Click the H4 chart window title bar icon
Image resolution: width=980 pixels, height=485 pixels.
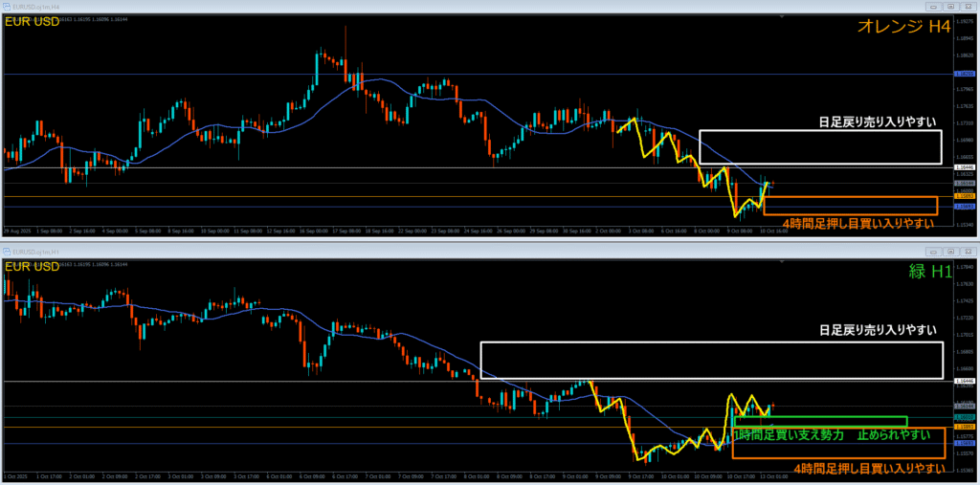coord(7,5)
